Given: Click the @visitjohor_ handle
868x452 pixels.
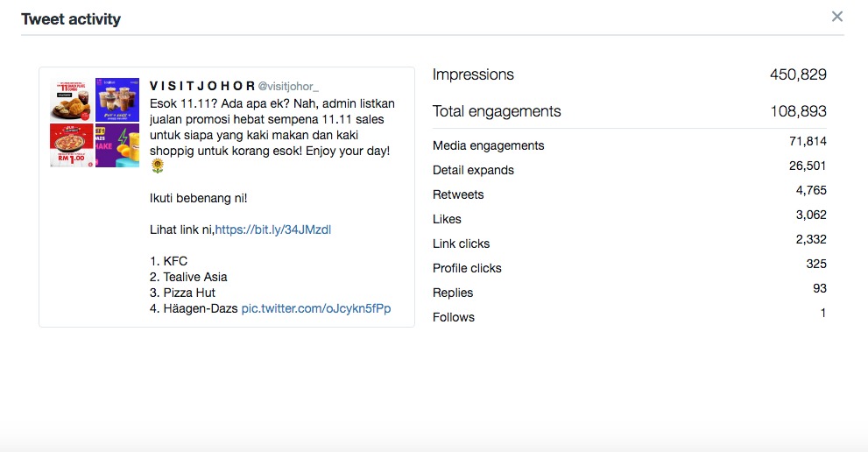Looking at the screenshot, I should click(x=288, y=87).
